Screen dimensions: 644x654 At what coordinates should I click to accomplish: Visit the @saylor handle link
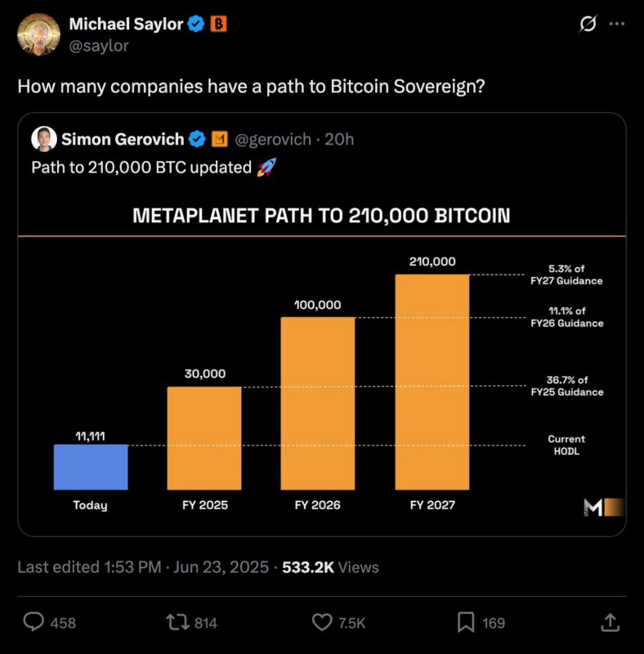tap(98, 46)
